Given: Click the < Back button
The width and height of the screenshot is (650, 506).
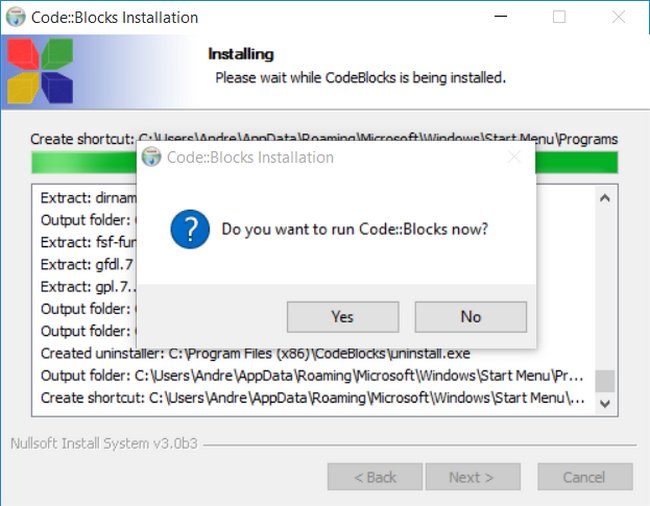Looking at the screenshot, I should pos(375,477).
